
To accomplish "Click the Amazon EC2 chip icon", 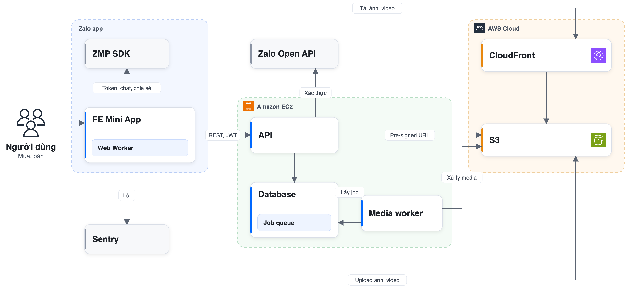I will (248, 106).
